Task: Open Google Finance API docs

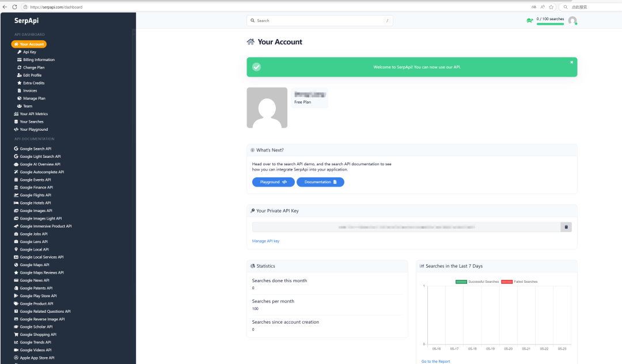Action: (36, 188)
